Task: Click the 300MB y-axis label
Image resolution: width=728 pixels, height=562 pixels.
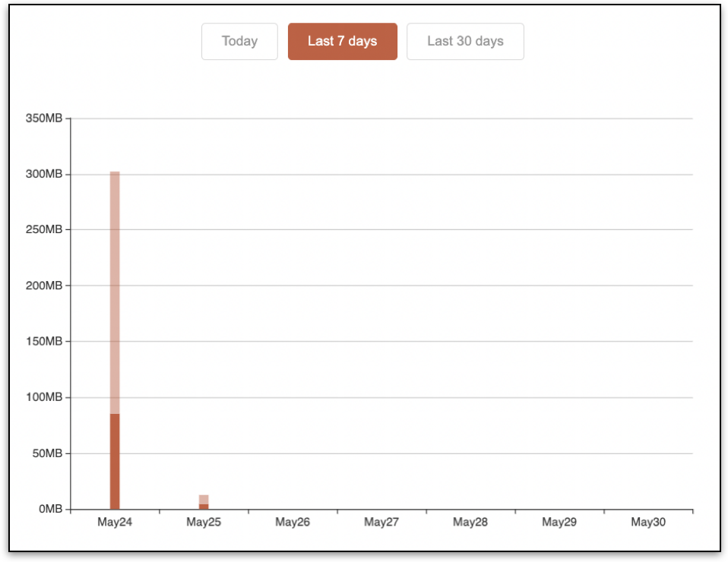Action: click(x=43, y=174)
